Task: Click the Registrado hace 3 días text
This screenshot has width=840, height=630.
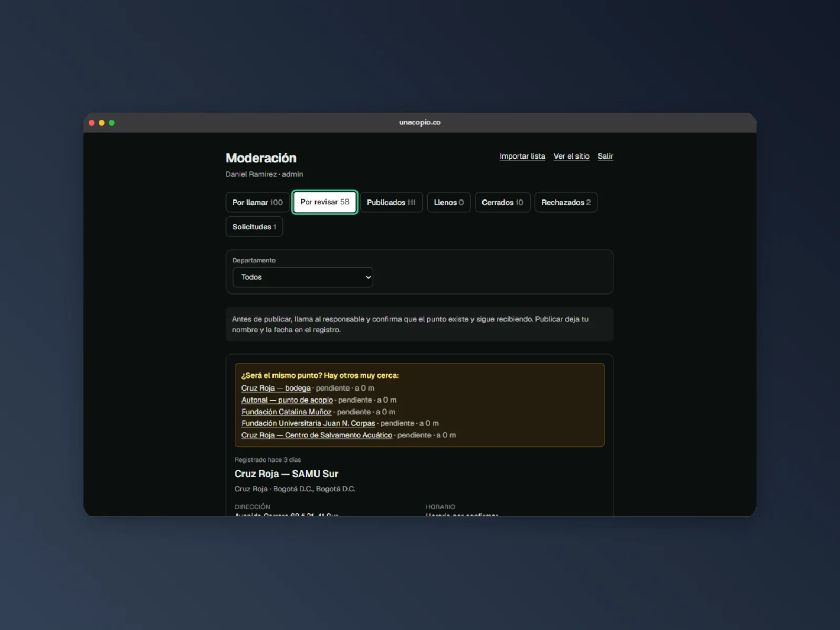Action: [x=268, y=460]
